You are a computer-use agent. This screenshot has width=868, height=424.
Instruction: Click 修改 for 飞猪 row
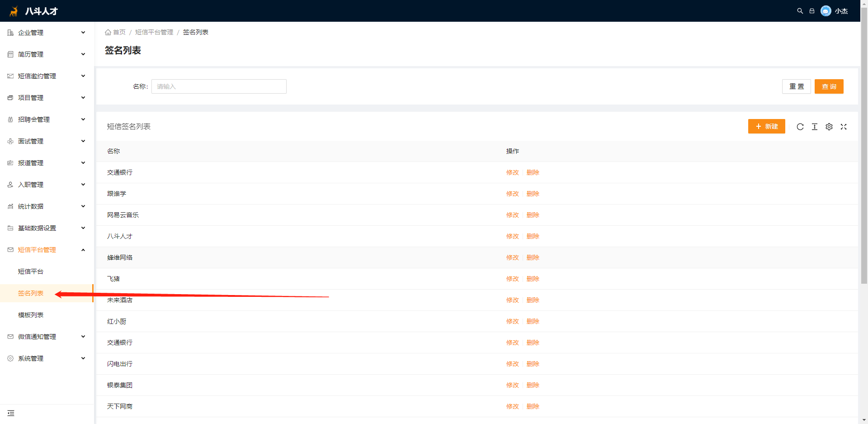click(x=513, y=279)
